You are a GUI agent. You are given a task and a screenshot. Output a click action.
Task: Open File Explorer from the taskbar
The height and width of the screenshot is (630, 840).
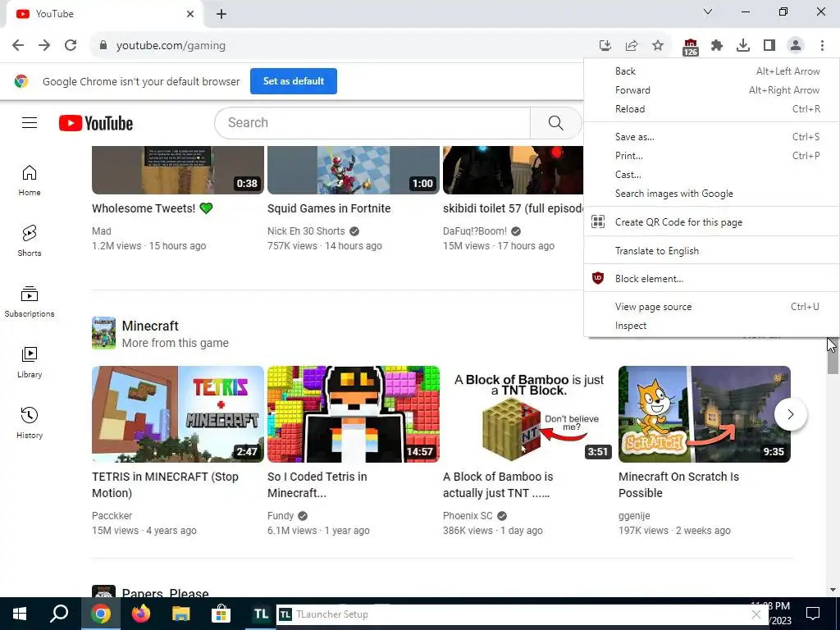coord(181,614)
